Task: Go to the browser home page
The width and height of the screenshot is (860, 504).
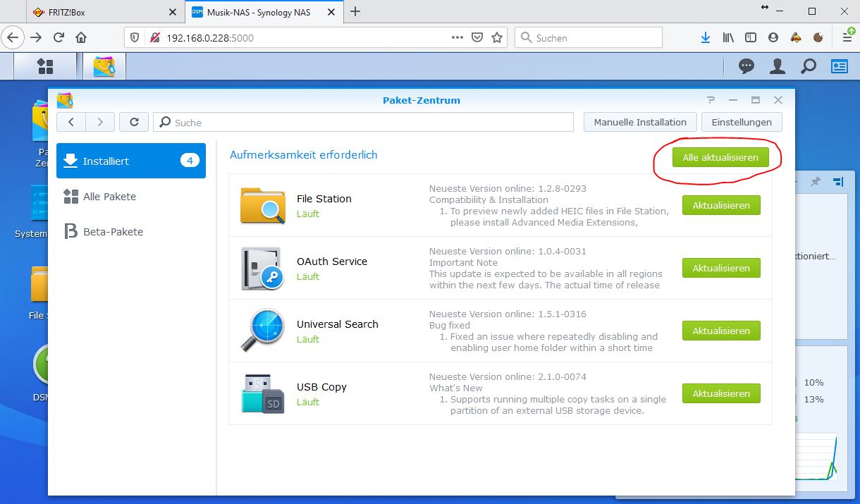Action: click(x=81, y=37)
